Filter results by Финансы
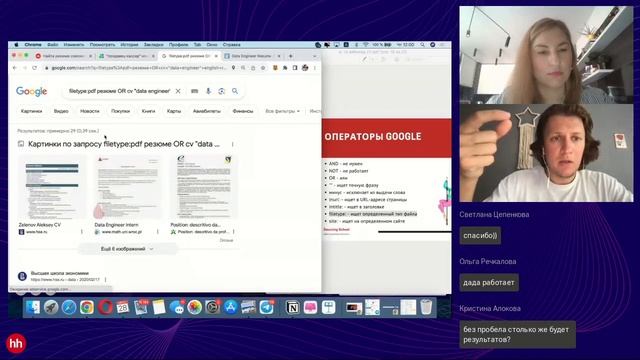Image resolution: width=640 pixels, height=360 pixels. coord(243,111)
